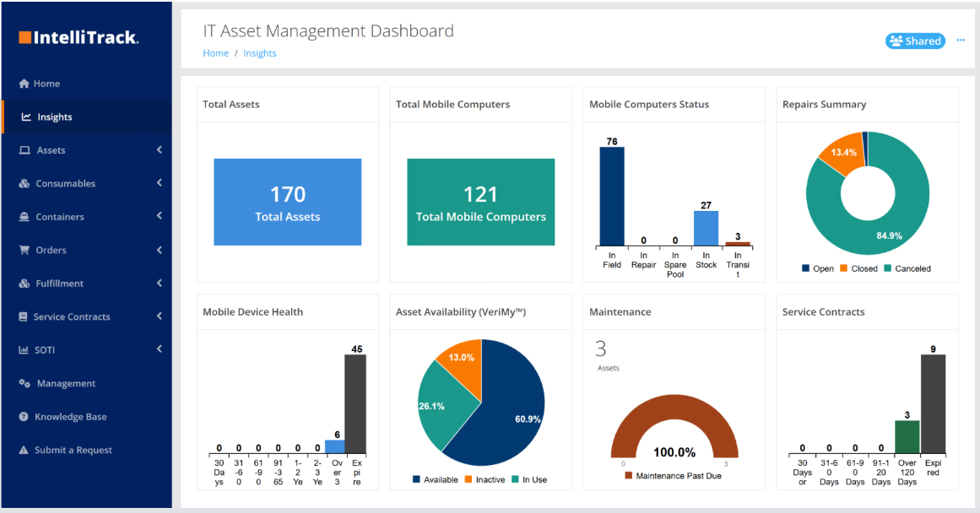The height and width of the screenshot is (513, 980).
Task: Click the Knowledge Base question mark icon
Action: coord(24,417)
